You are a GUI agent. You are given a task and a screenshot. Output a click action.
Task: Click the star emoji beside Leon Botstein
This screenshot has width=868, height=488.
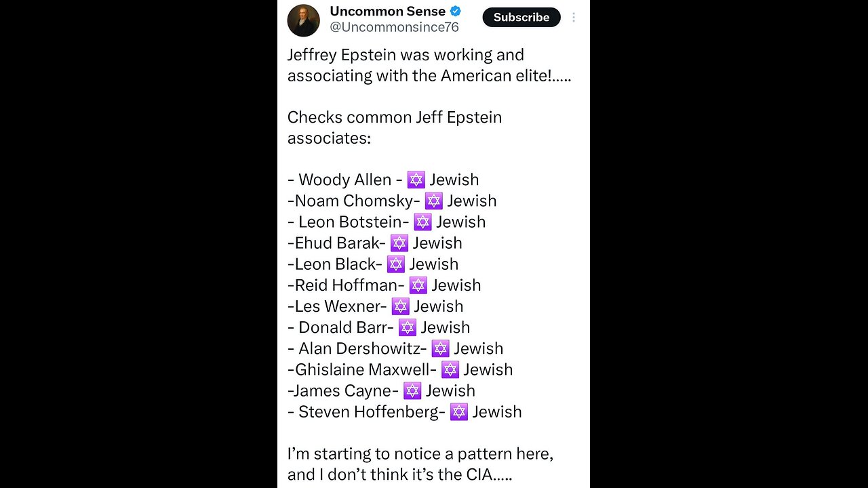(x=422, y=222)
